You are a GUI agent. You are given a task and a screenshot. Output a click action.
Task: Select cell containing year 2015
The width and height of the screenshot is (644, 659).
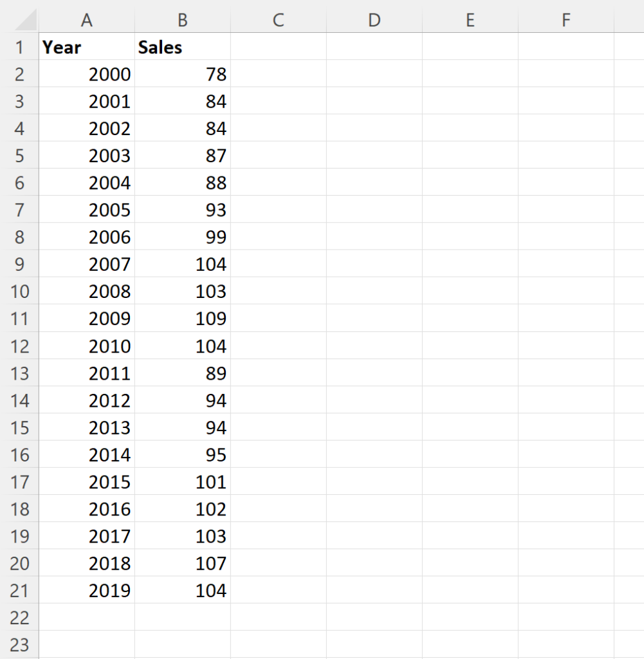pyautogui.click(x=87, y=481)
